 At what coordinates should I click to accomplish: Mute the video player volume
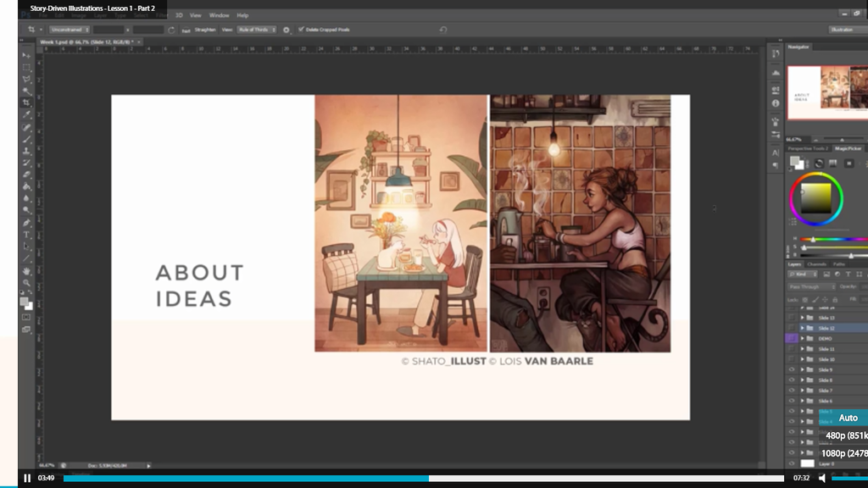coord(822,478)
